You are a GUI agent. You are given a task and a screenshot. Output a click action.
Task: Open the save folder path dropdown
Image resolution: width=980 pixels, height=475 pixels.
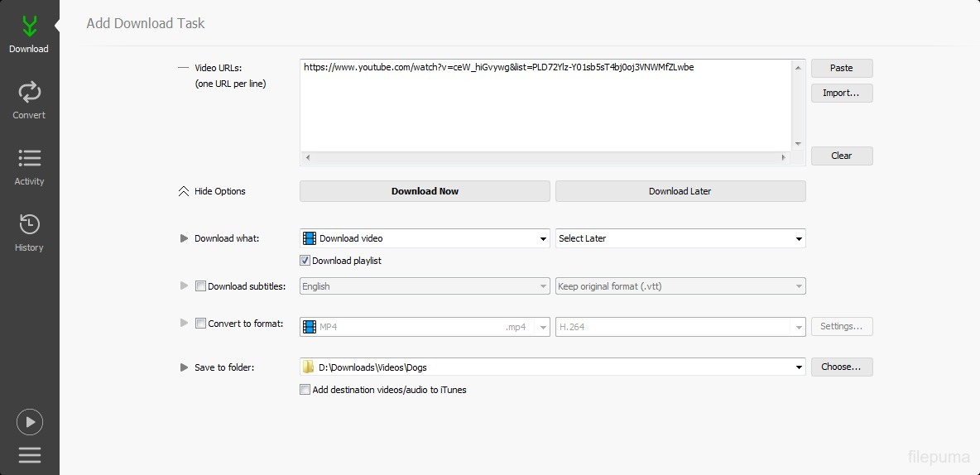coord(799,367)
